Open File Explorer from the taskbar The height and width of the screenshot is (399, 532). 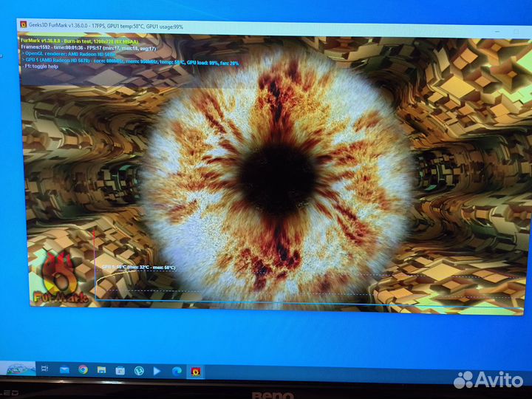pos(101,369)
